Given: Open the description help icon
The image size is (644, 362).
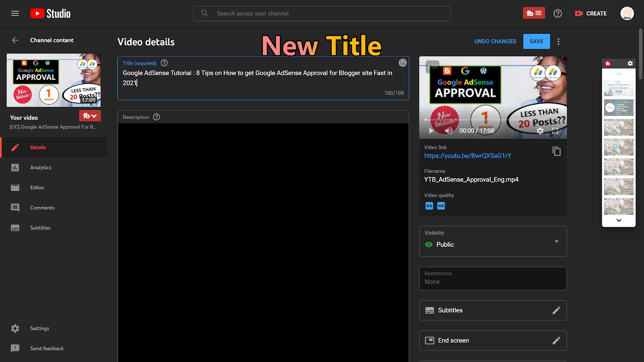Looking at the screenshot, I should pyautogui.click(x=157, y=117).
